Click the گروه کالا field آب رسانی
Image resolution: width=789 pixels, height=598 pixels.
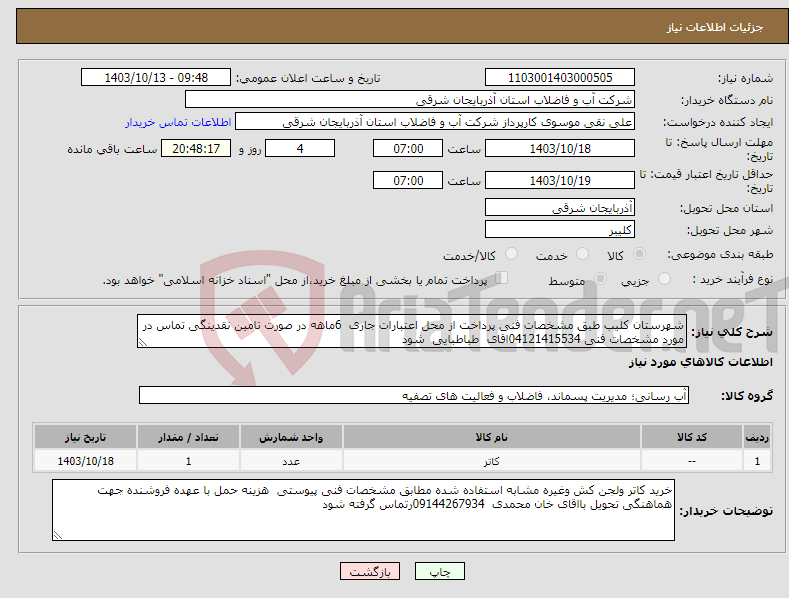click(414, 395)
